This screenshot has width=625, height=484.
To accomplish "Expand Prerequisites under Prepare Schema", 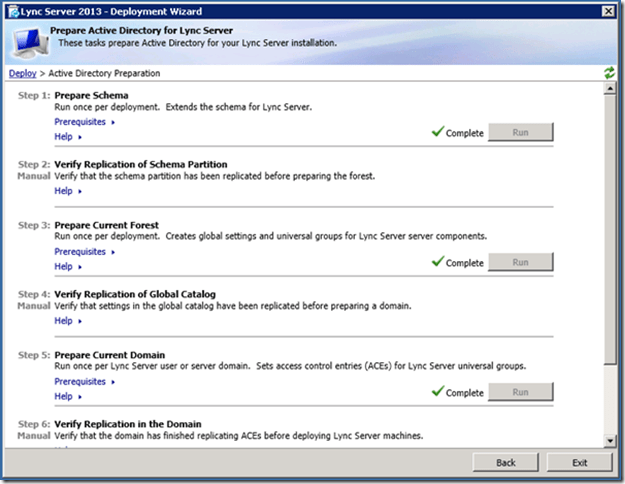I will click(84, 122).
